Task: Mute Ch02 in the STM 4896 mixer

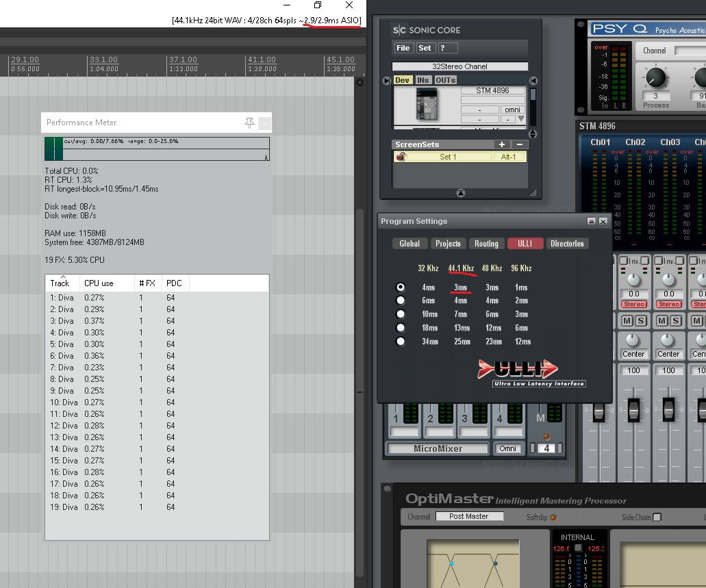Action: tap(627, 320)
